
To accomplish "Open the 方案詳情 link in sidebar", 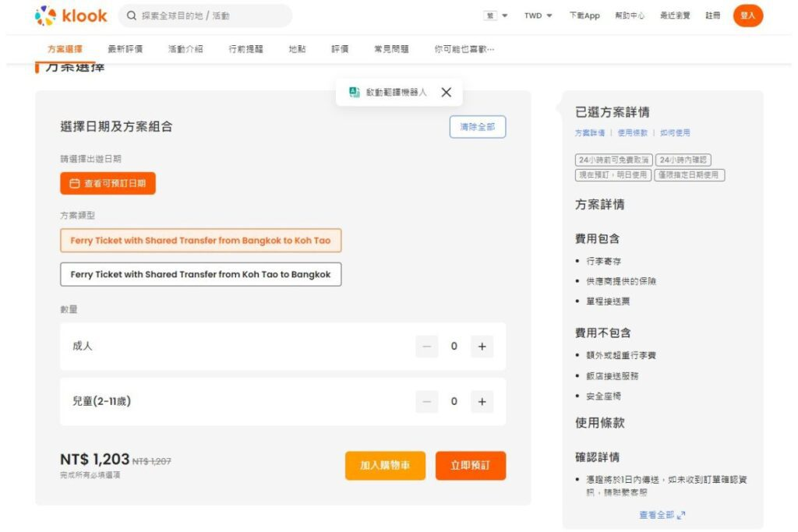I will point(590,132).
